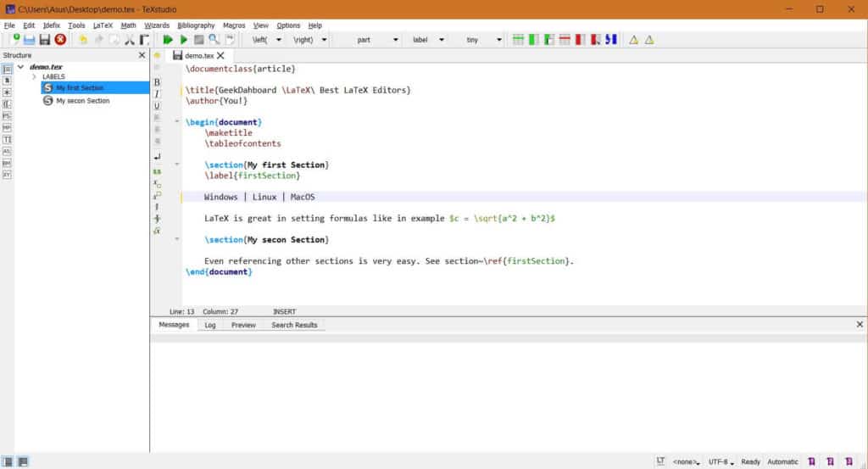
Task: Select the Messages tab
Action: click(x=174, y=325)
